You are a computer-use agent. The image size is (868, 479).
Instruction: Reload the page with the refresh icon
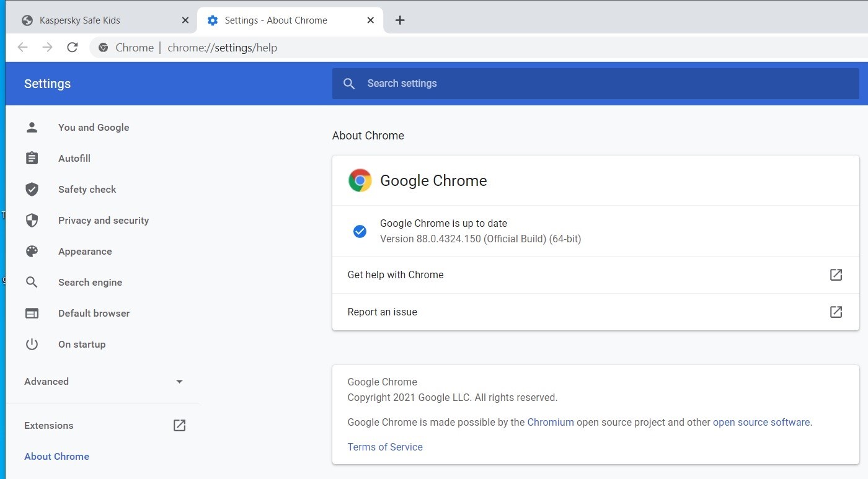[73, 48]
